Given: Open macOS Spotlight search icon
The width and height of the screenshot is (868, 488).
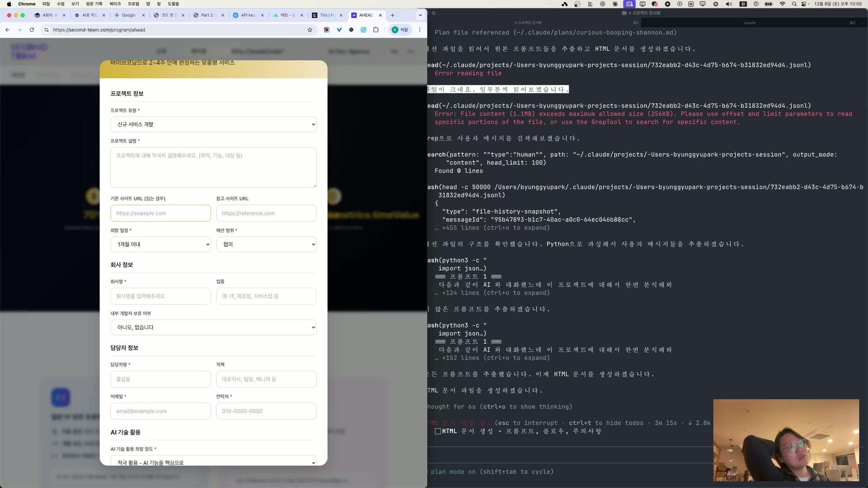Looking at the screenshot, I should pyautogui.click(x=794, y=4).
